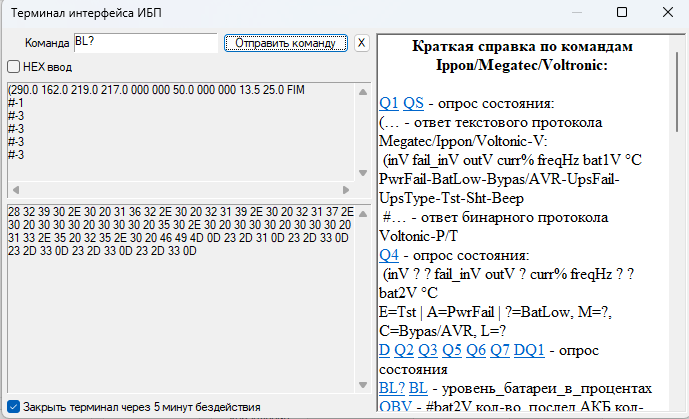The width and height of the screenshot is (689, 419).
Task: Enable the HEX ввод checkbox
Action: [x=14, y=66]
